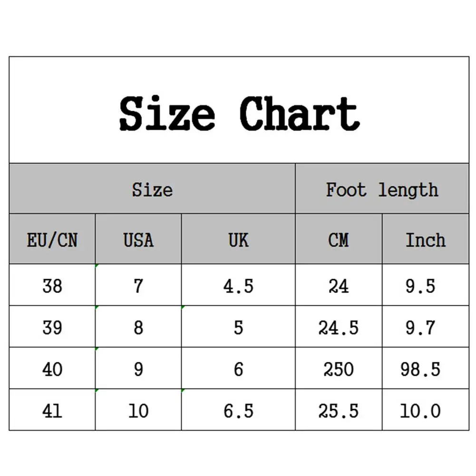
Task: Click the Size Chart title
Action: [x=239, y=113]
